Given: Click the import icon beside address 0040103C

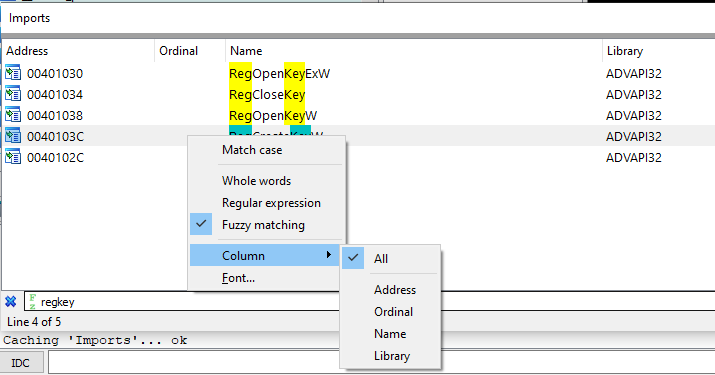Looking at the screenshot, I should pyautogui.click(x=13, y=136).
